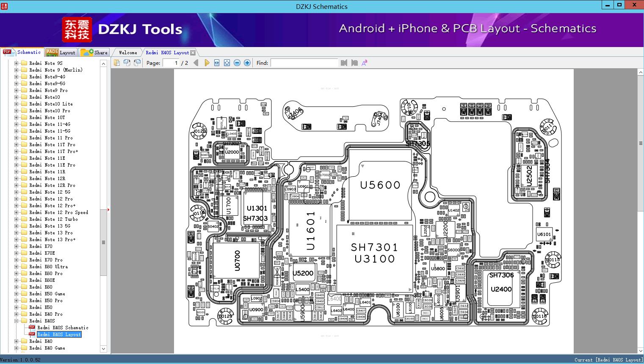Click the folder icon of Redmi K70
The width and height of the screenshot is (644, 364).
24,246
